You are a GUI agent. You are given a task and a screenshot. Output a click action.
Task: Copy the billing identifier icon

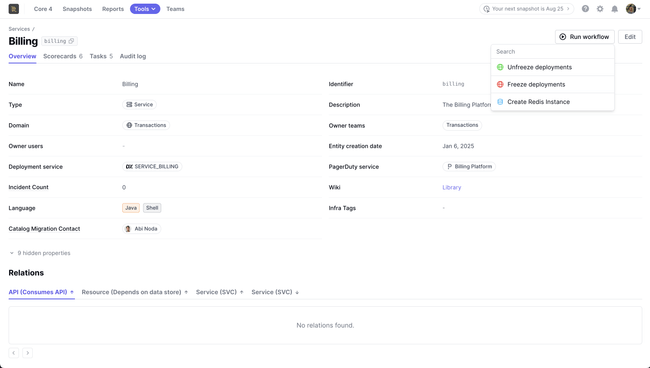tap(71, 41)
